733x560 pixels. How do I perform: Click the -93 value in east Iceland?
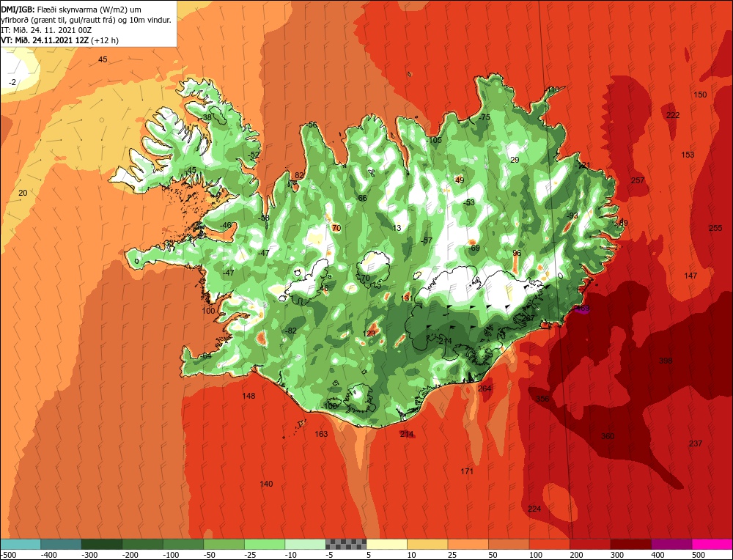[x=572, y=215]
